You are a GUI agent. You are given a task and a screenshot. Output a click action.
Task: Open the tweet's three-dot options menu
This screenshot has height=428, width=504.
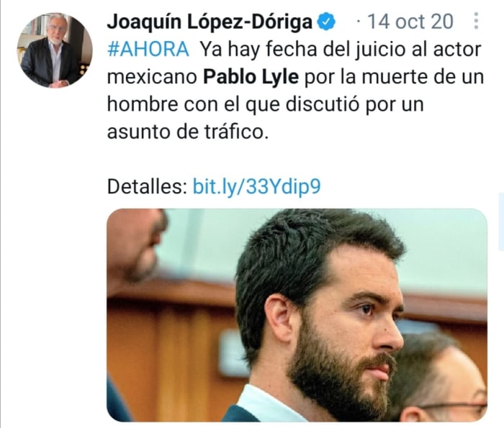coord(477,21)
